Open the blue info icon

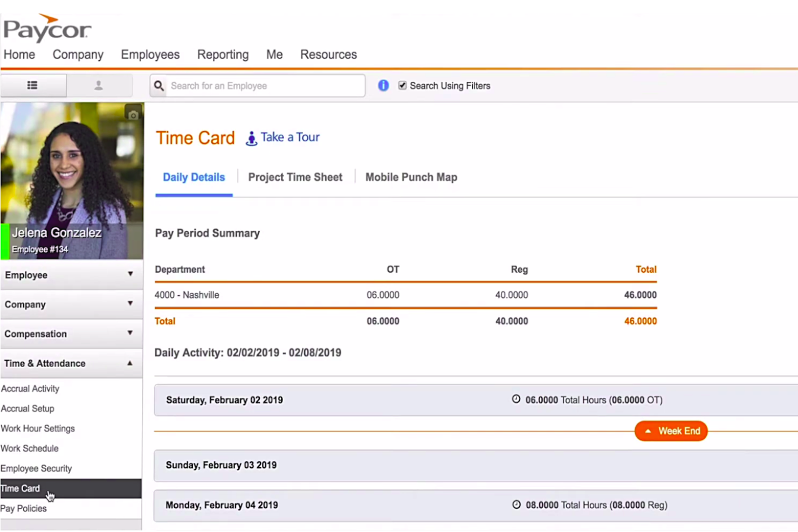pos(383,85)
